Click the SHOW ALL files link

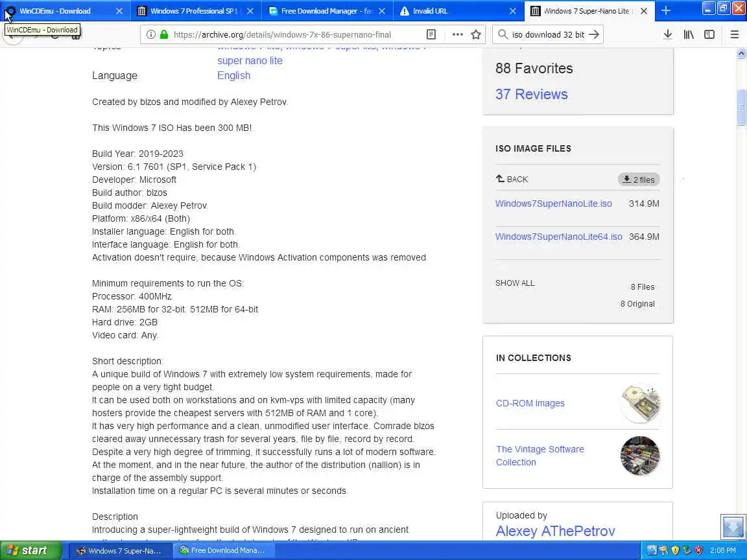pos(515,283)
